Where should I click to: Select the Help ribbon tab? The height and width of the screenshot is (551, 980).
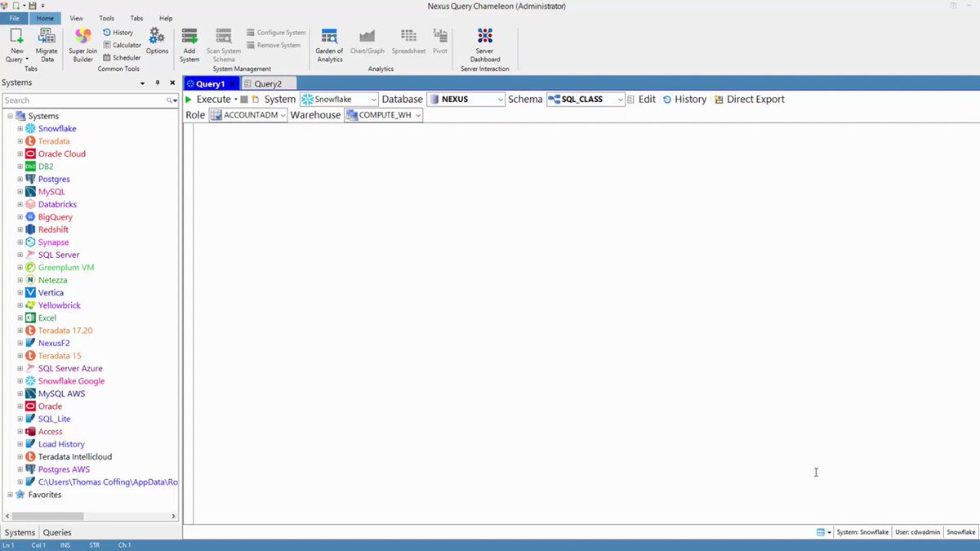coord(166,18)
